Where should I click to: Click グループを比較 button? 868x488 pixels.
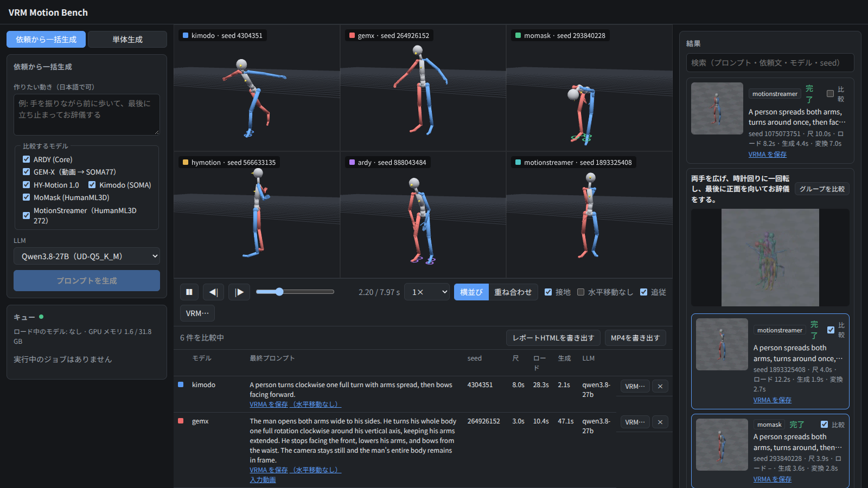(x=822, y=189)
